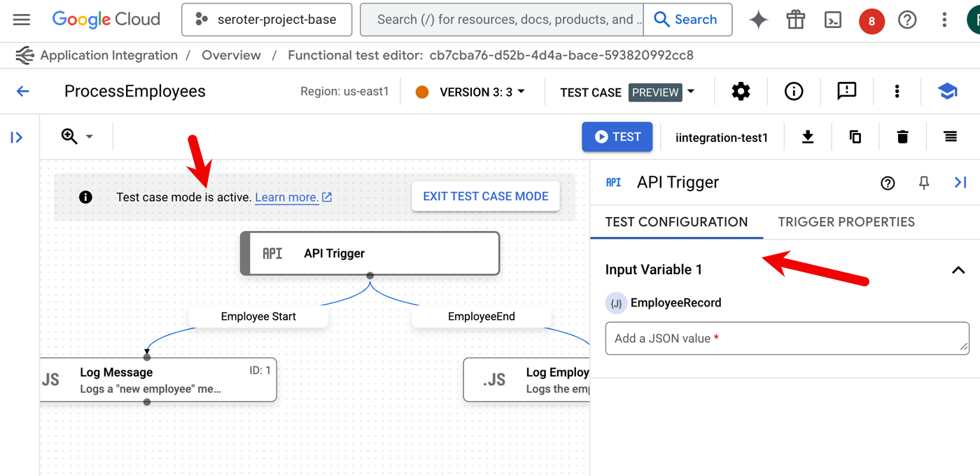Open the Google Cloud main navigation menu

[x=22, y=20]
